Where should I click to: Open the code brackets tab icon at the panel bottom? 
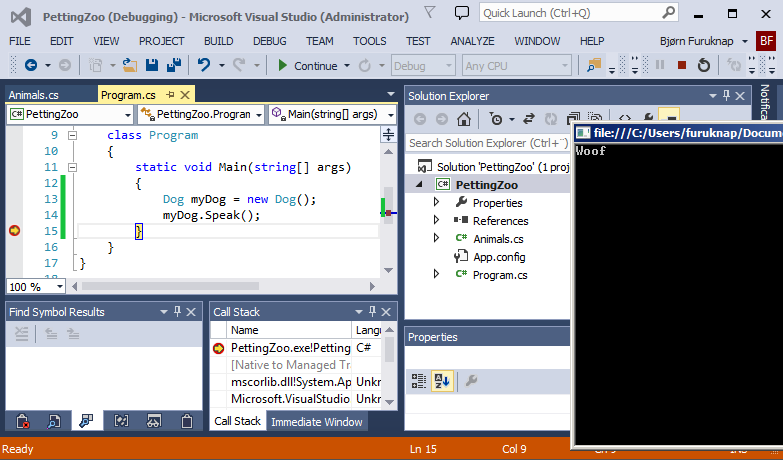coord(121,421)
